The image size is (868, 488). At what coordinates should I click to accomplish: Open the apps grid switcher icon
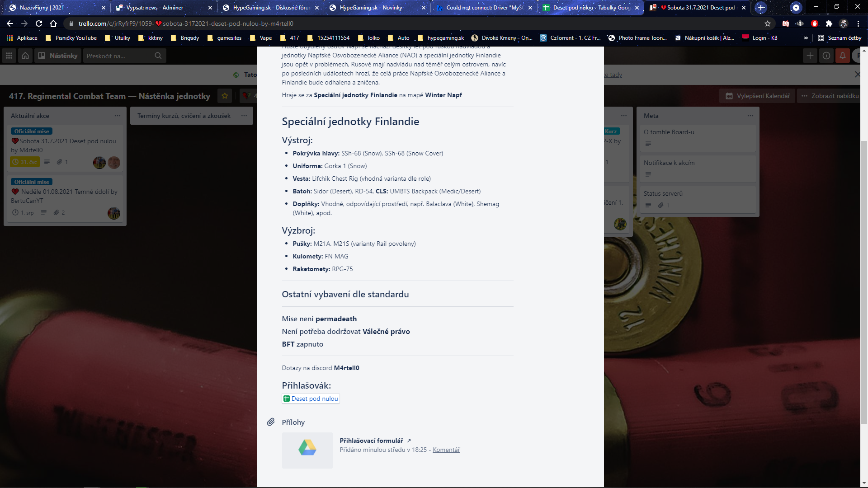pos(9,56)
